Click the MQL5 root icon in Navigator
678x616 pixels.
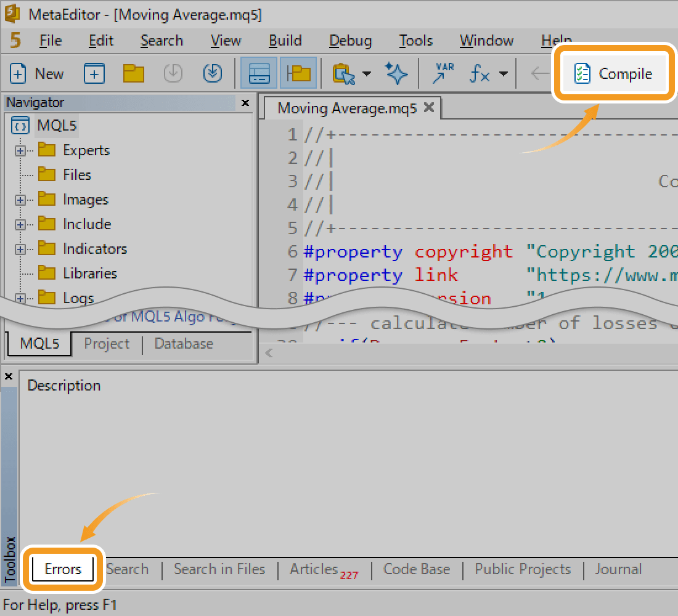tap(20, 126)
